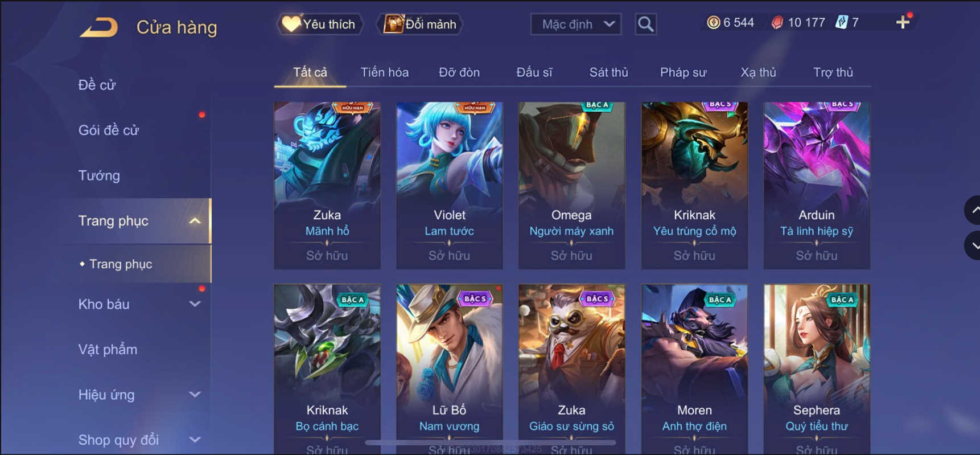The image size is (980, 455).
Task: Tap the red gem currency icon
Action: pos(777,22)
